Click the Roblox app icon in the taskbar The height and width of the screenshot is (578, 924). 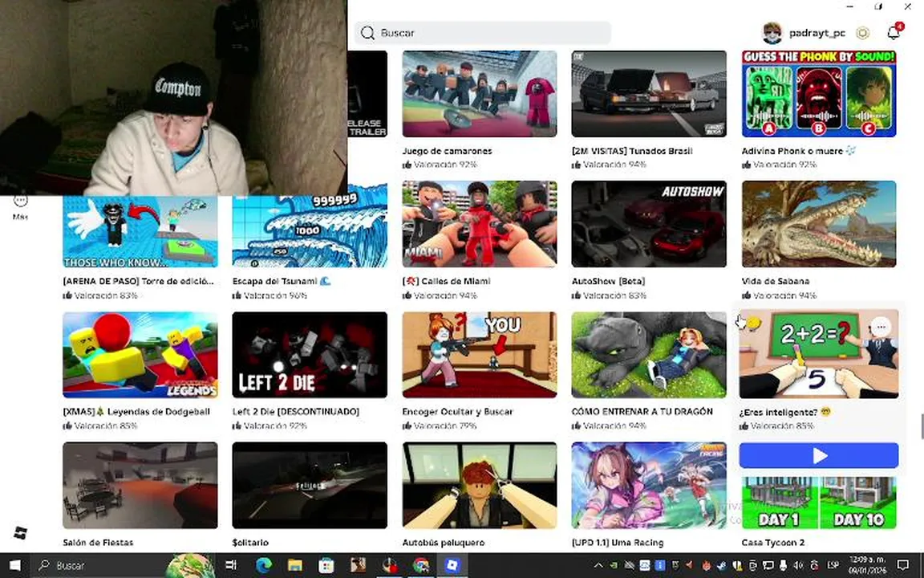pyautogui.click(x=452, y=566)
